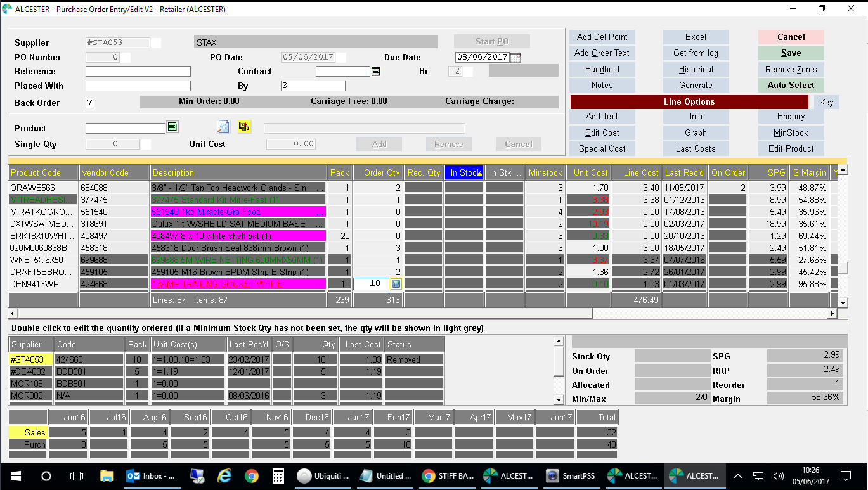This screenshot has width=868, height=490.
Task: Click the yellow product transfer icon beside Unit Cost
Action: (x=244, y=127)
